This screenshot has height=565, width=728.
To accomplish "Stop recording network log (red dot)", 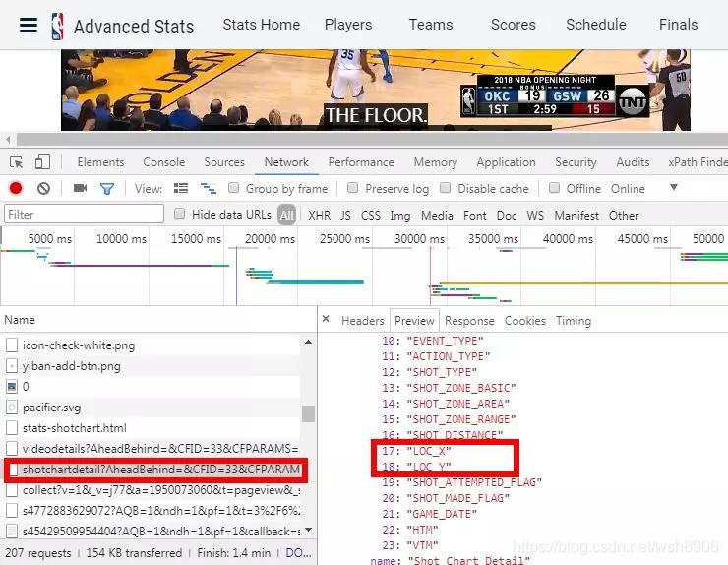I will click(16, 188).
